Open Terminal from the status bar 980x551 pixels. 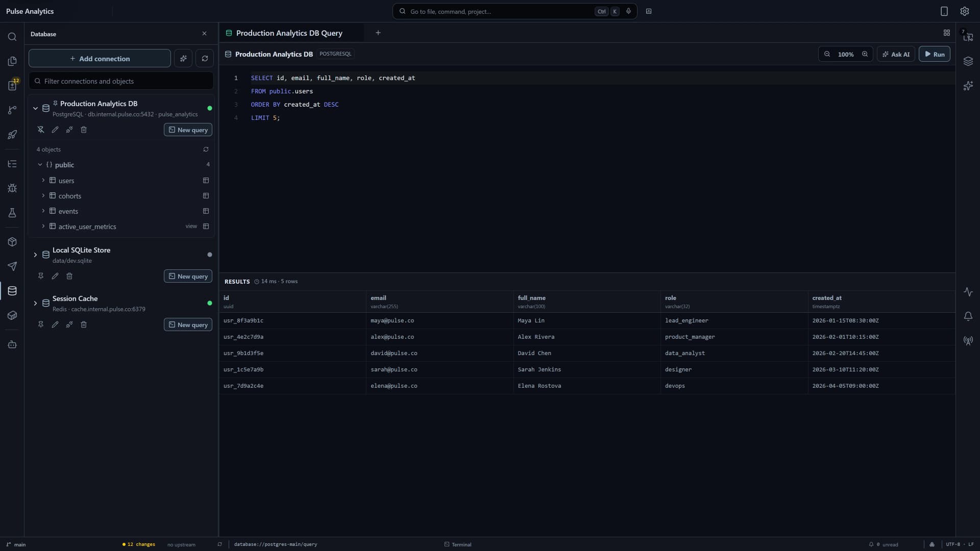point(458,544)
